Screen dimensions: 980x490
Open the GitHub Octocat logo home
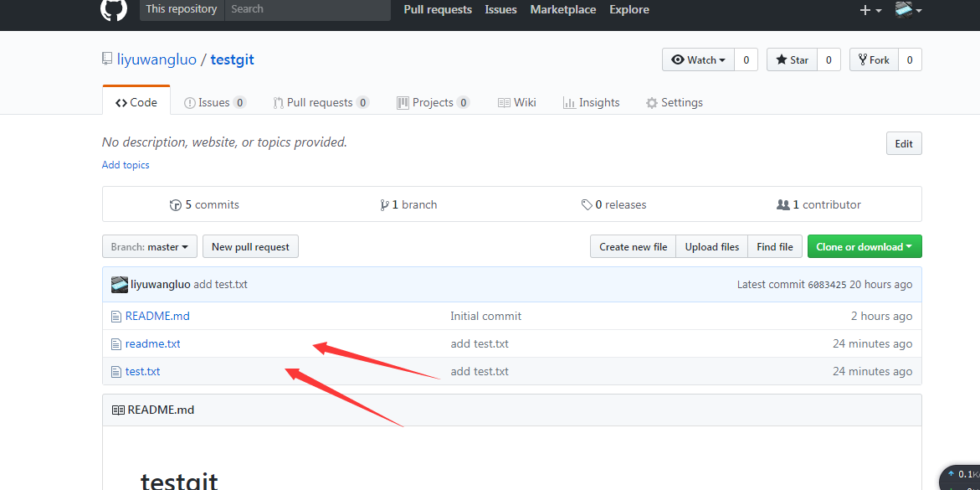[x=114, y=8]
